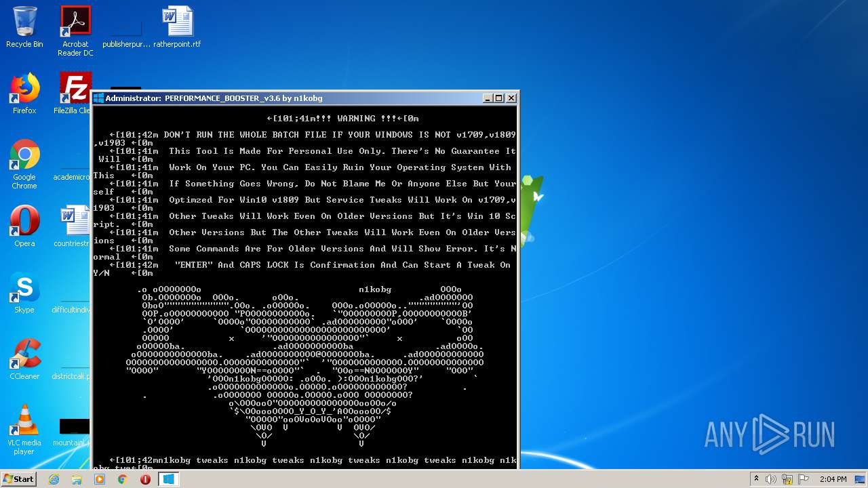
Task: Launch Acrobat Reader DC shortcut
Action: [75, 31]
